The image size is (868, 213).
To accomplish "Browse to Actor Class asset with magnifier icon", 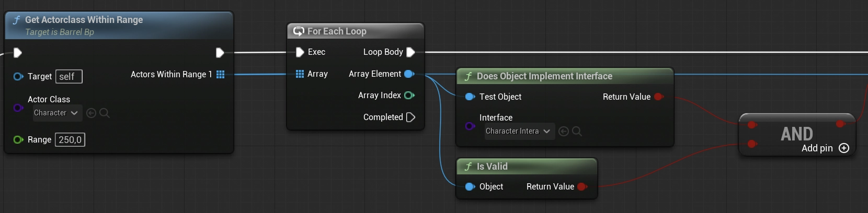I will click(105, 113).
